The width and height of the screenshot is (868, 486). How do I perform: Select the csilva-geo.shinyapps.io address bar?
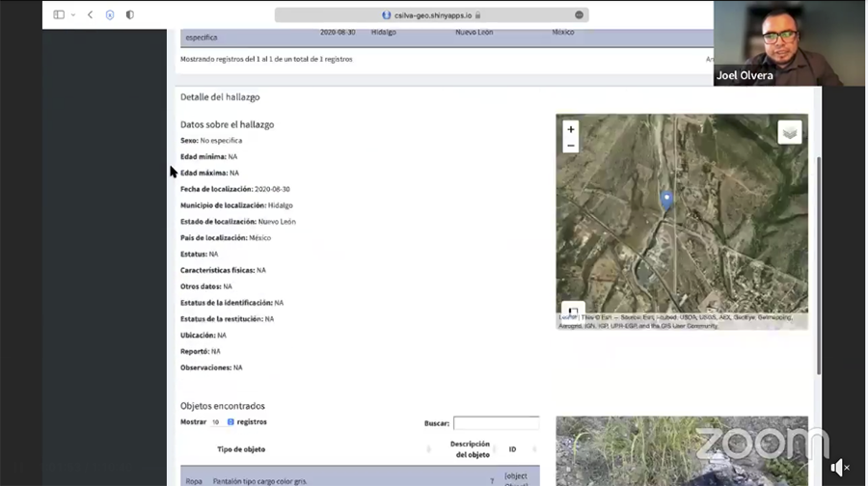[x=431, y=14]
